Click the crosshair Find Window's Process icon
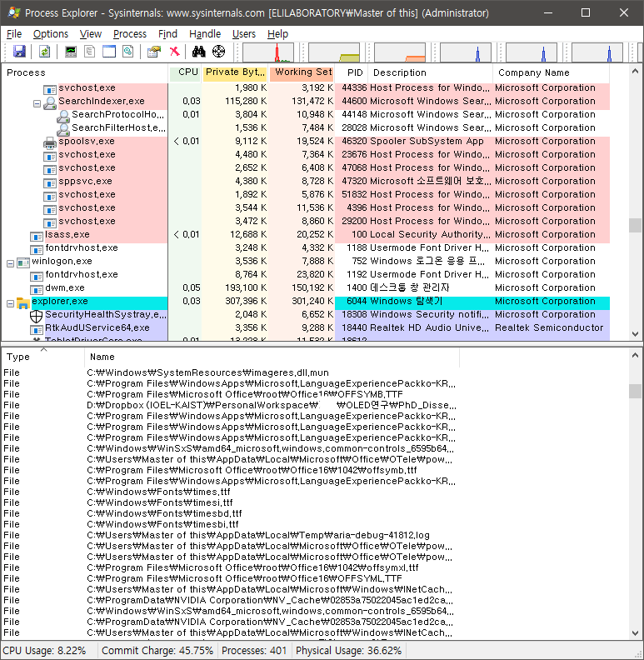This screenshot has width=644, height=660. tap(218, 52)
